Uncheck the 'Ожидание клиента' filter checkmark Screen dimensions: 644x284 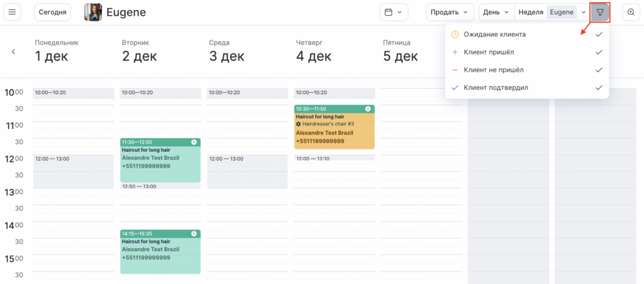tap(599, 35)
